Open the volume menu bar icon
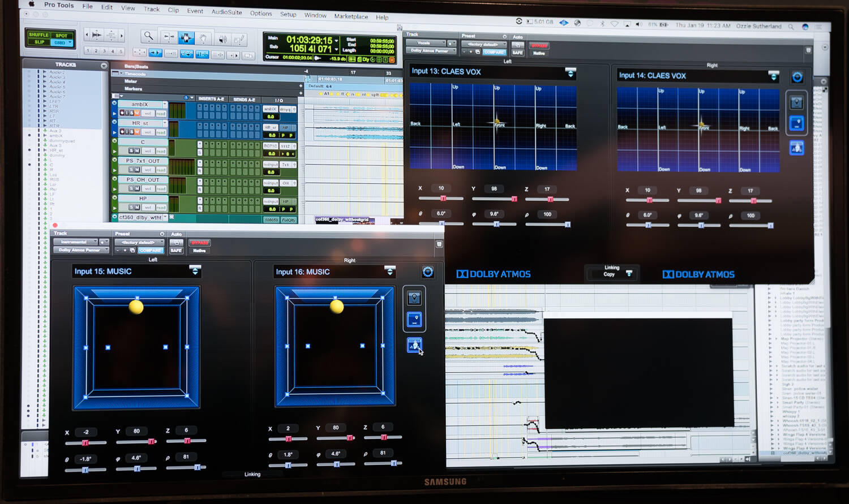This screenshot has height=504, width=849. pos(639,24)
